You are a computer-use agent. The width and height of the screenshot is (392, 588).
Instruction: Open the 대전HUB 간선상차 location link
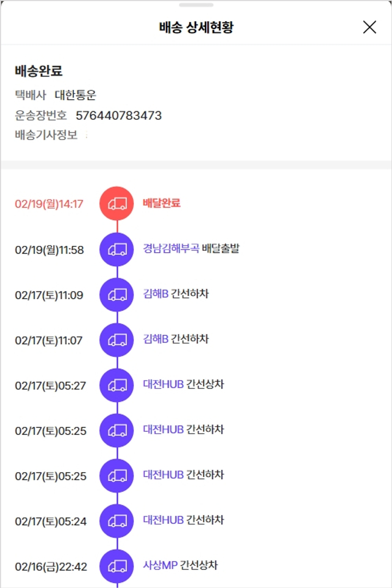163,384
